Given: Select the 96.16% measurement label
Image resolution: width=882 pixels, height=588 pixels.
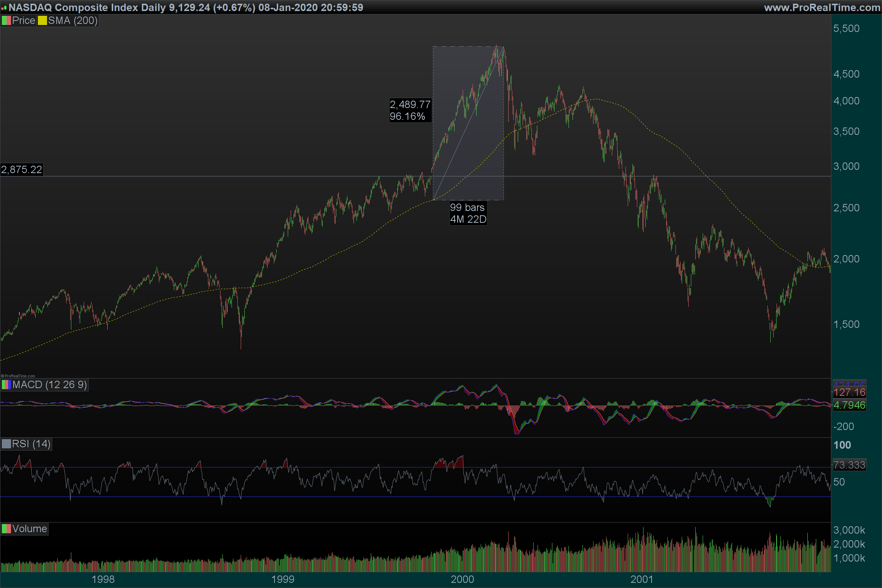Looking at the screenshot, I should pos(407,116).
